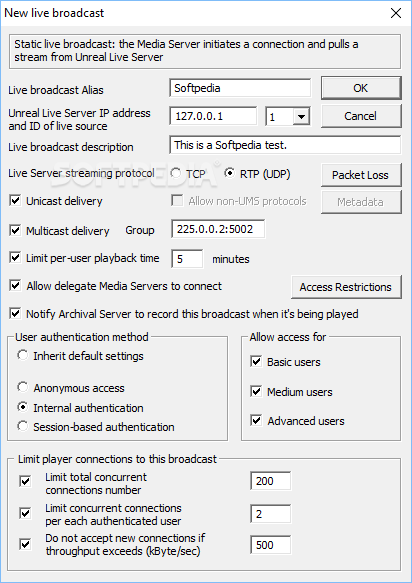The height and width of the screenshot is (583, 412).
Task: Edit multicast Group address field
Action: 218,229
